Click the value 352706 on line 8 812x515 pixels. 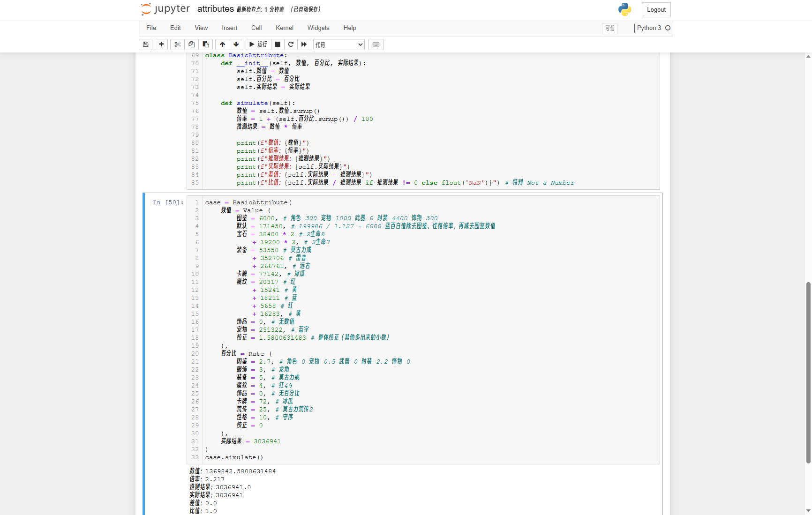(x=272, y=258)
